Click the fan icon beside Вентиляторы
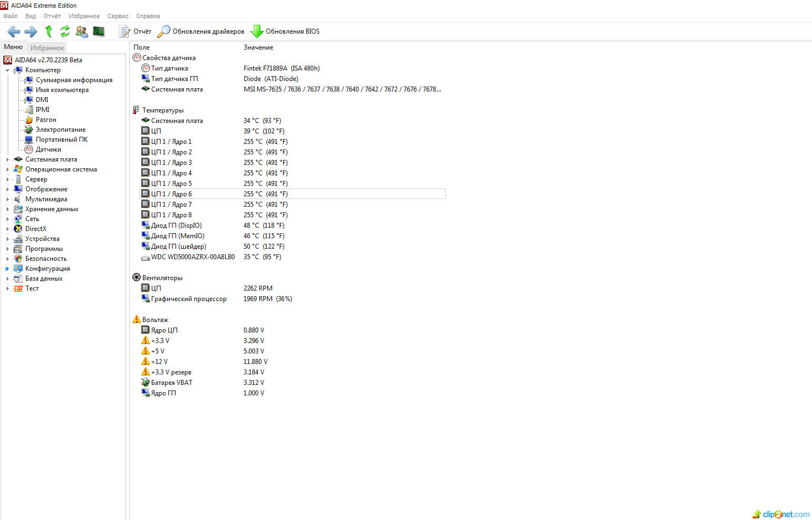The height and width of the screenshot is (520, 812). point(136,277)
